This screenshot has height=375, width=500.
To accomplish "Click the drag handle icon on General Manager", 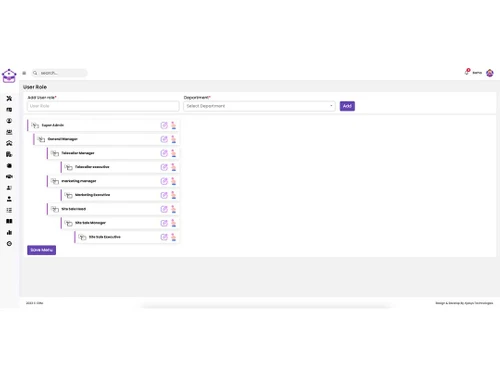I will (x=41, y=139).
